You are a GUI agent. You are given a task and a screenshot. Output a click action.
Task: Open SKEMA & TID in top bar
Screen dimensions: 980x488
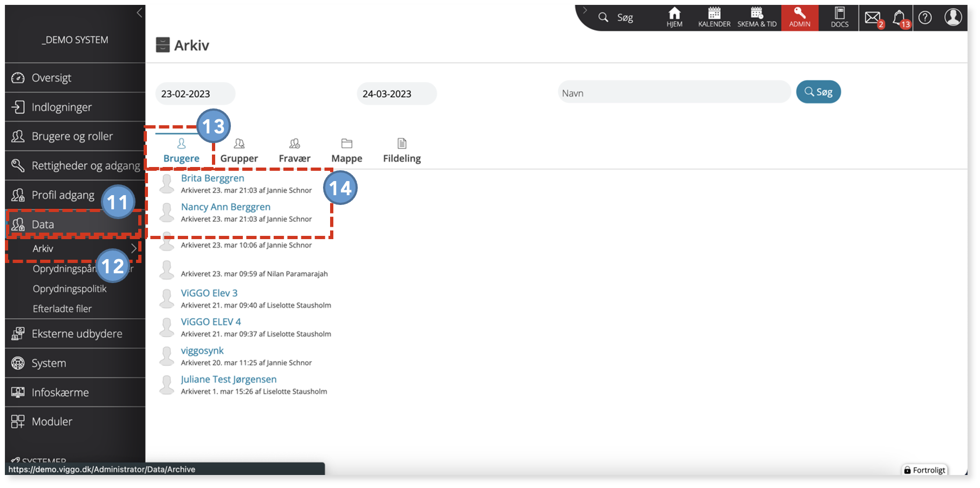point(757,17)
